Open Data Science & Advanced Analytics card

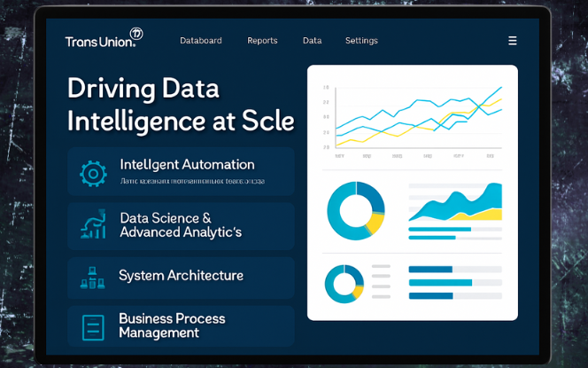181,225
